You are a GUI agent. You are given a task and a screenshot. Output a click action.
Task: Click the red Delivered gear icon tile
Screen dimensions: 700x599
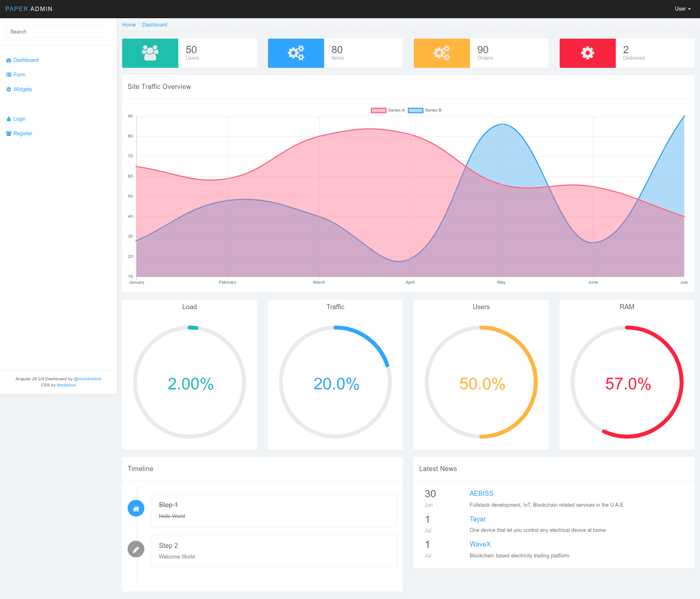pyautogui.click(x=588, y=53)
